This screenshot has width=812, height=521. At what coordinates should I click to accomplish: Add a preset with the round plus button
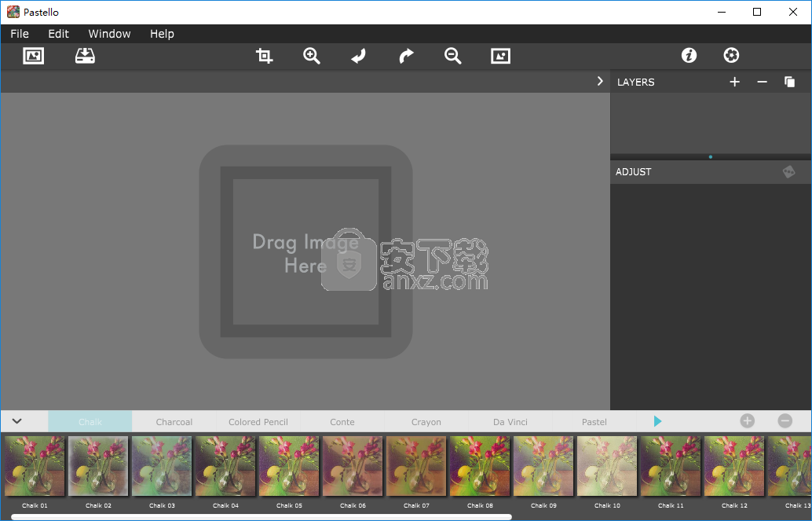[748, 421]
